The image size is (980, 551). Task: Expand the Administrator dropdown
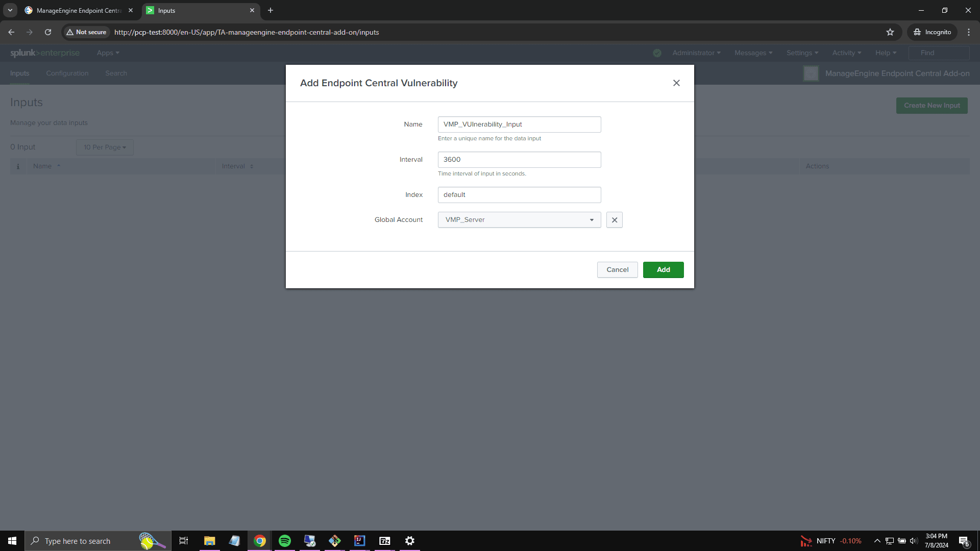click(x=696, y=53)
